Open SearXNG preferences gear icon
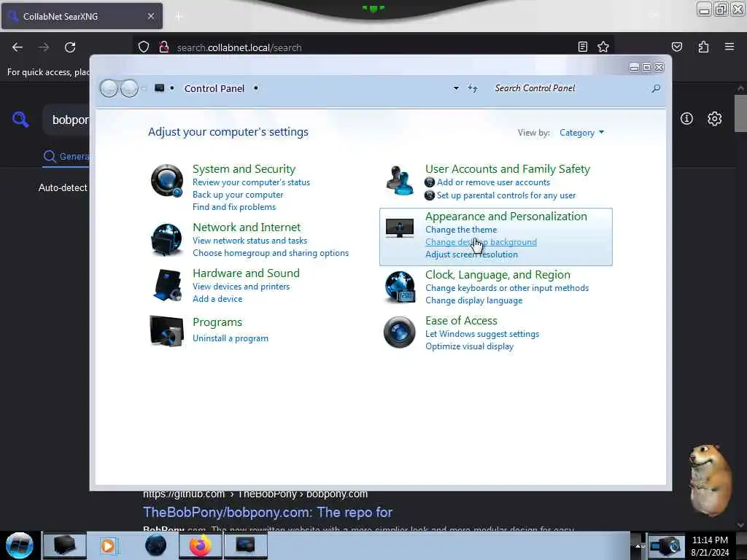 714,119
